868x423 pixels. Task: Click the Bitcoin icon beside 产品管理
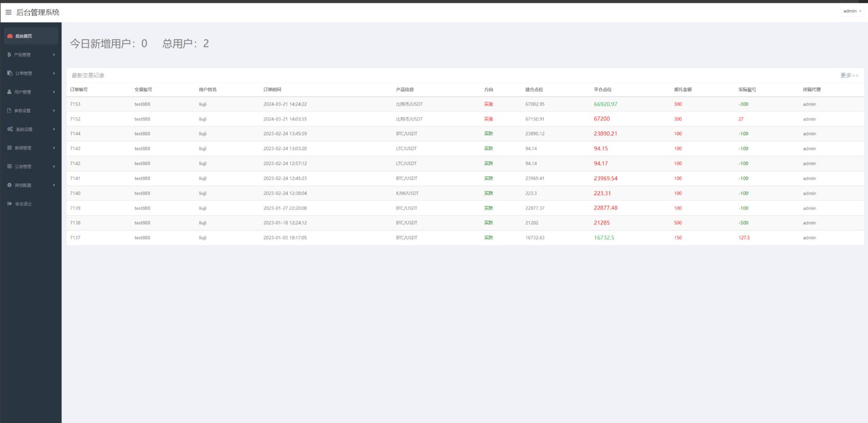(9, 55)
